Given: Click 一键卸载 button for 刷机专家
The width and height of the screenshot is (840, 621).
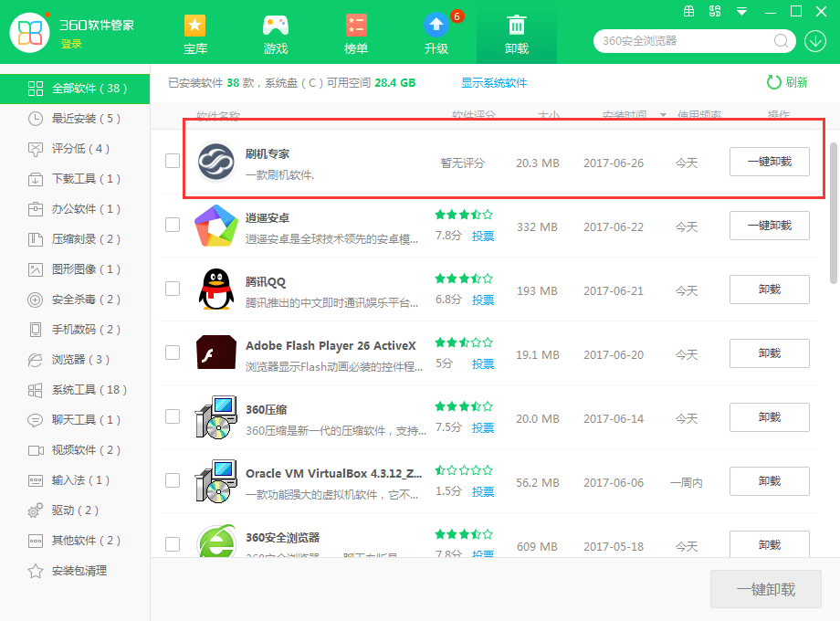Looking at the screenshot, I should coord(768,161).
